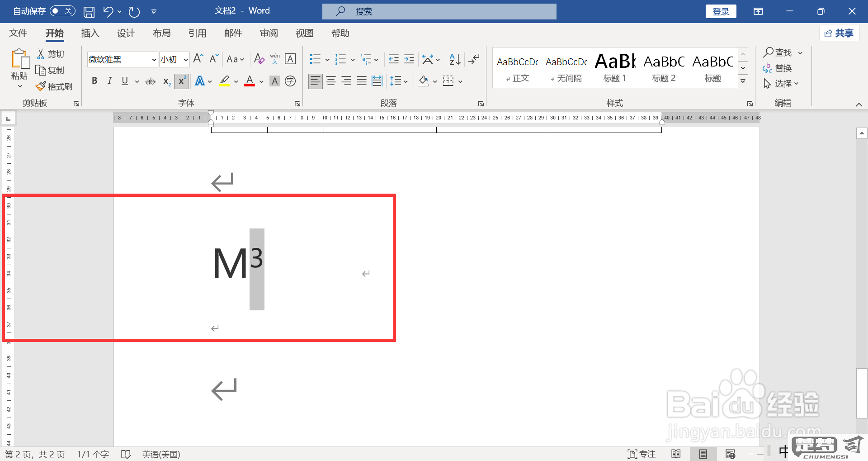Open Change Case Aa dropdown
This screenshot has height=461, width=868.
tap(235, 59)
